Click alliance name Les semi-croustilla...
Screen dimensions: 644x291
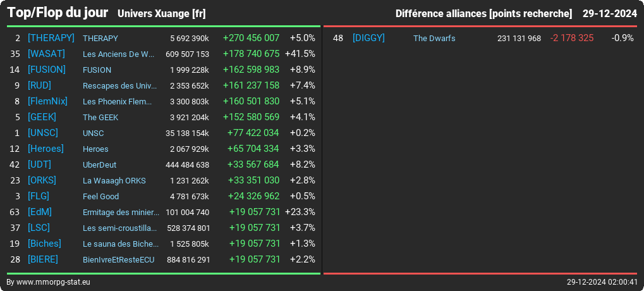(x=120, y=228)
